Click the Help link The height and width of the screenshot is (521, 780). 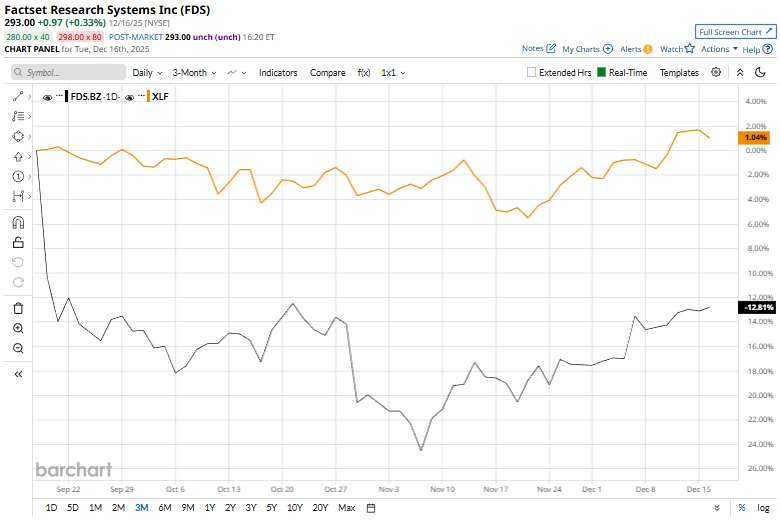tap(751, 49)
